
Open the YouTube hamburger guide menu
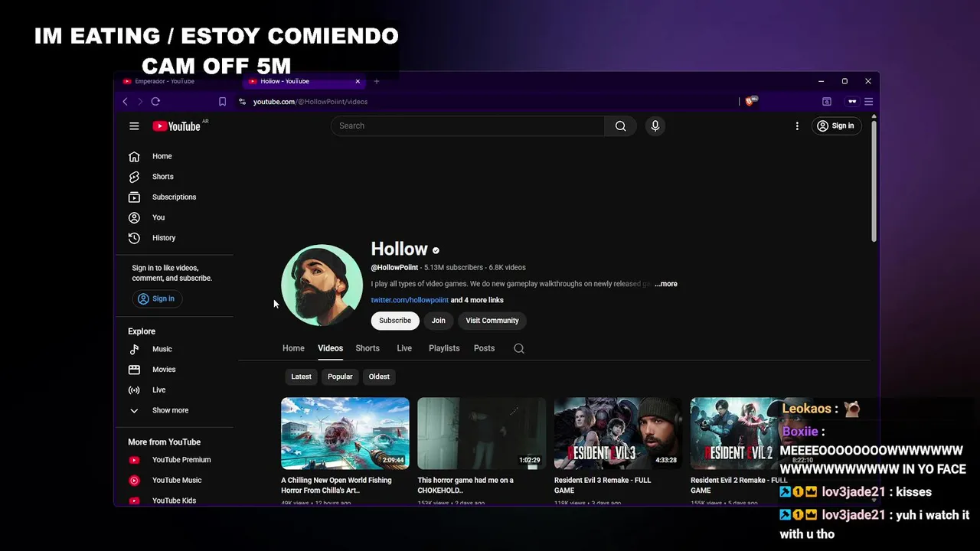[134, 126]
